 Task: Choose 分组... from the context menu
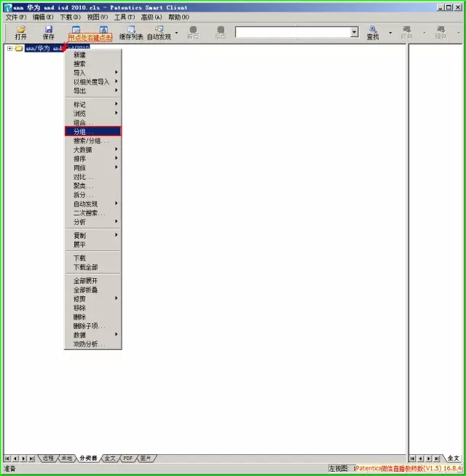coord(93,132)
